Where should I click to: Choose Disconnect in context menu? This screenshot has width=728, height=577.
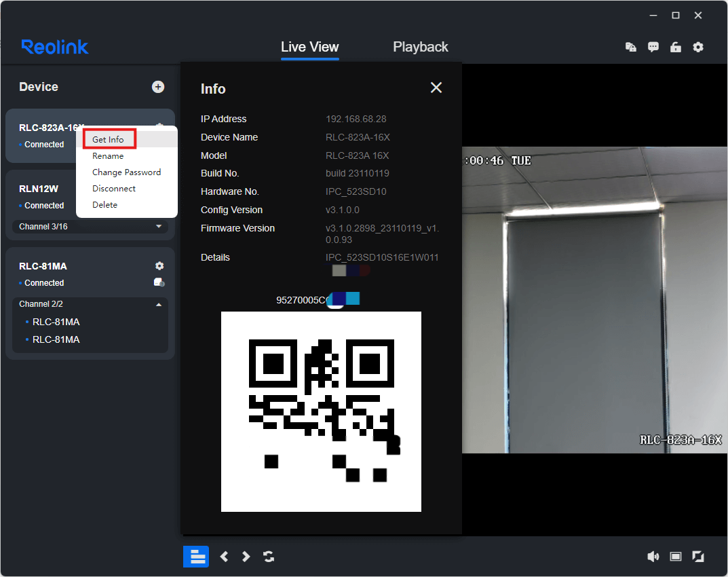coord(114,189)
